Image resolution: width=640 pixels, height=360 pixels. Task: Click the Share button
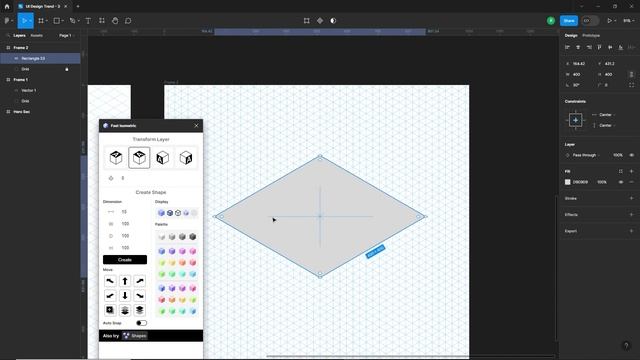(569, 21)
